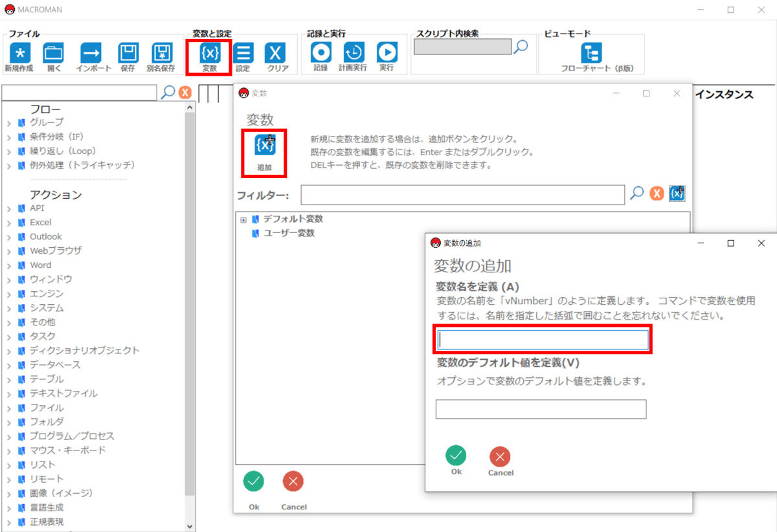Click the 新規作成 toolbar icon

19,53
